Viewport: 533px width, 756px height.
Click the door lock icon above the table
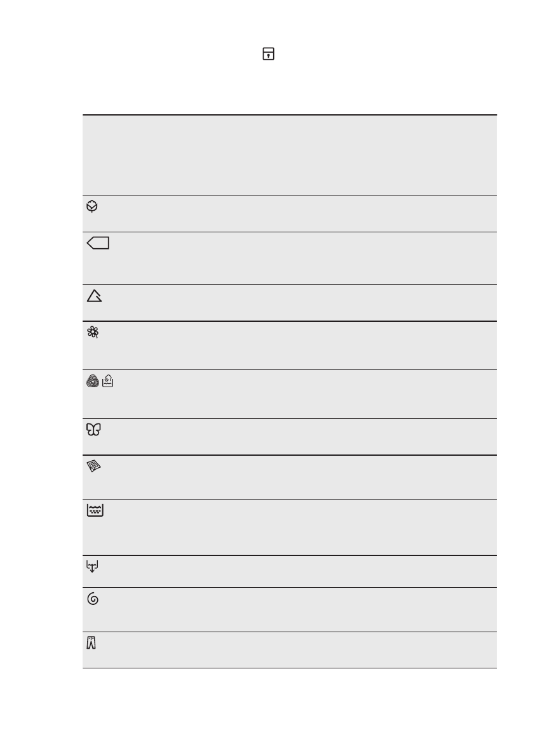click(269, 55)
